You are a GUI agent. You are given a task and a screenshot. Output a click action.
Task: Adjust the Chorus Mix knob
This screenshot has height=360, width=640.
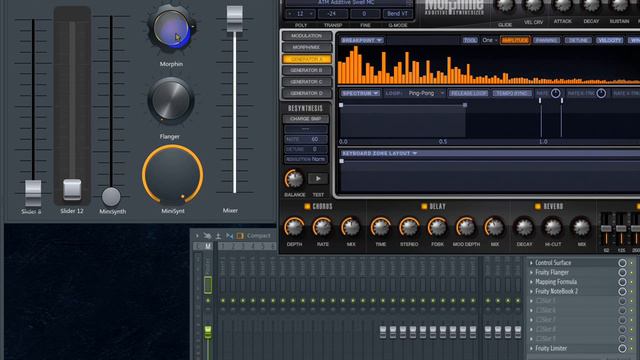351,228
